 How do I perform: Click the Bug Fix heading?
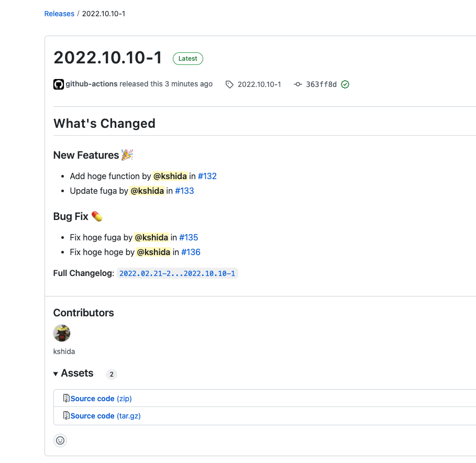point(71,216)
